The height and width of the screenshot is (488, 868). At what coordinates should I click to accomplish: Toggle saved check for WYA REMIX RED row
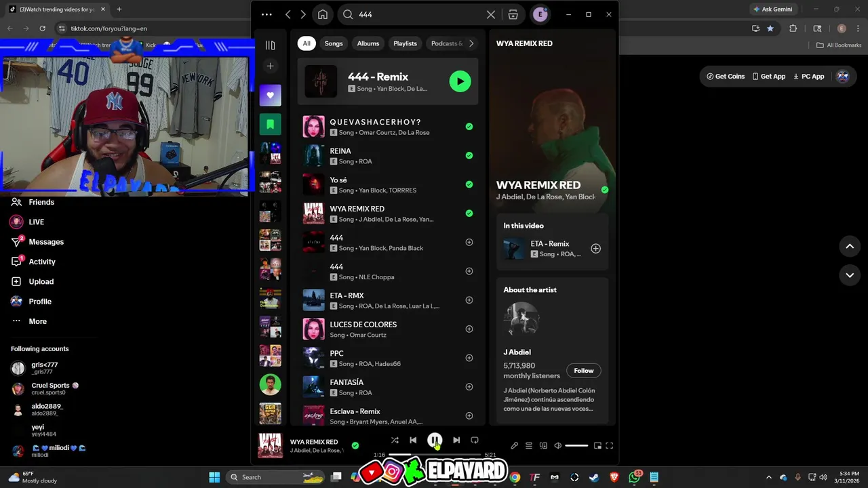(x=469, y=213)
